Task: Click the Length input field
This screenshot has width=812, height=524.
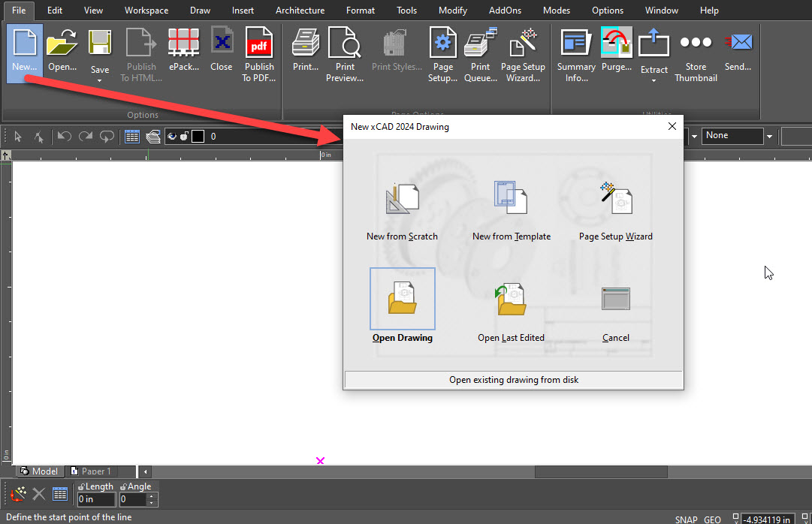Action: tap(96, 499)
